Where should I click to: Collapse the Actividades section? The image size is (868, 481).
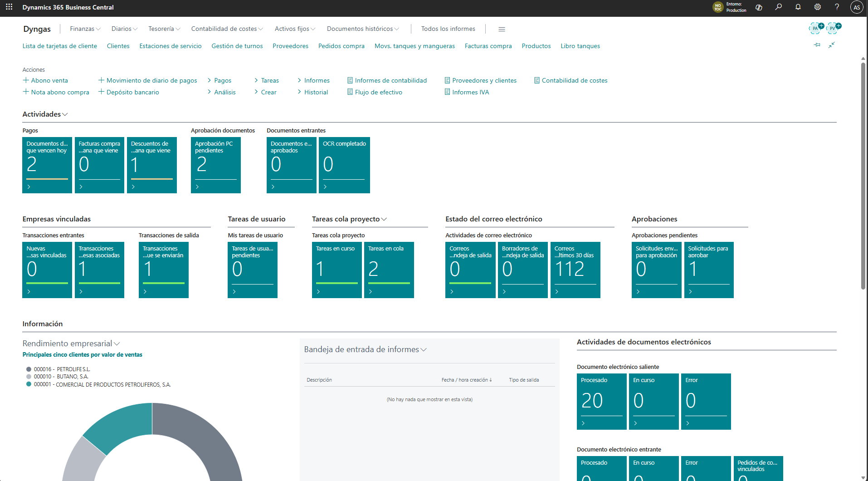coord(45,114)
